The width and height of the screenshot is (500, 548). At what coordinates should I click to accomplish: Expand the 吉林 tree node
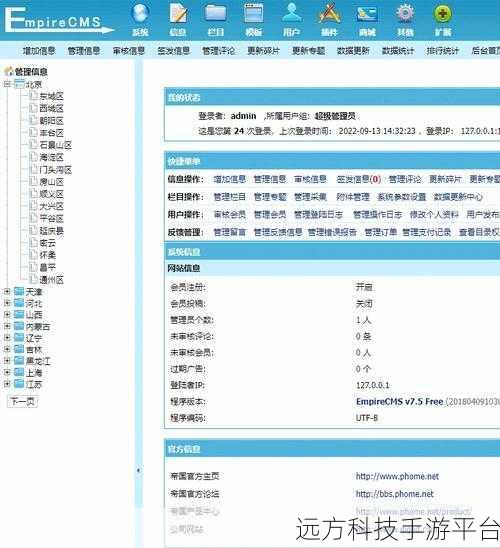click(x=7, y=349)
